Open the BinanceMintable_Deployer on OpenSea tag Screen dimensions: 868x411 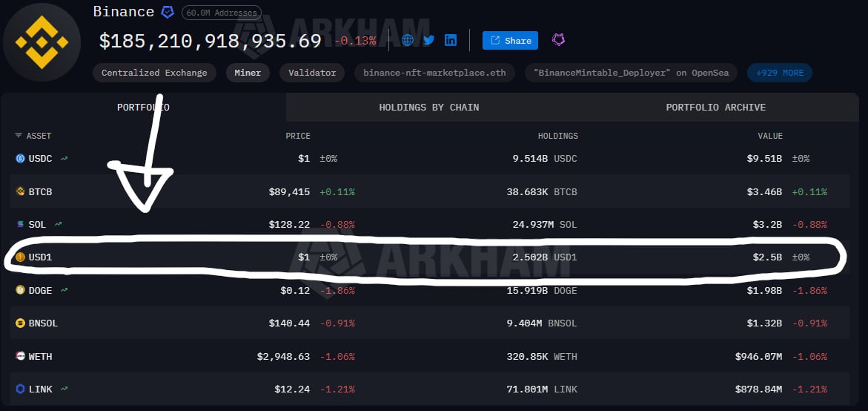tap(631, 73)
